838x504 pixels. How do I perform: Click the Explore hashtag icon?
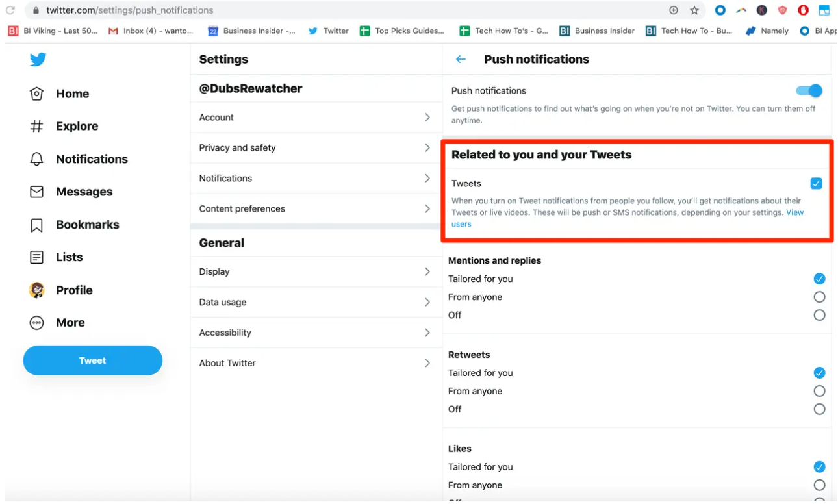37,126
